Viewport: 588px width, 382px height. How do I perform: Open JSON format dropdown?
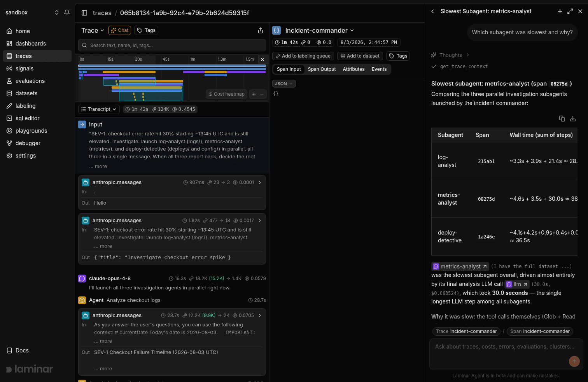click(284, 84)
